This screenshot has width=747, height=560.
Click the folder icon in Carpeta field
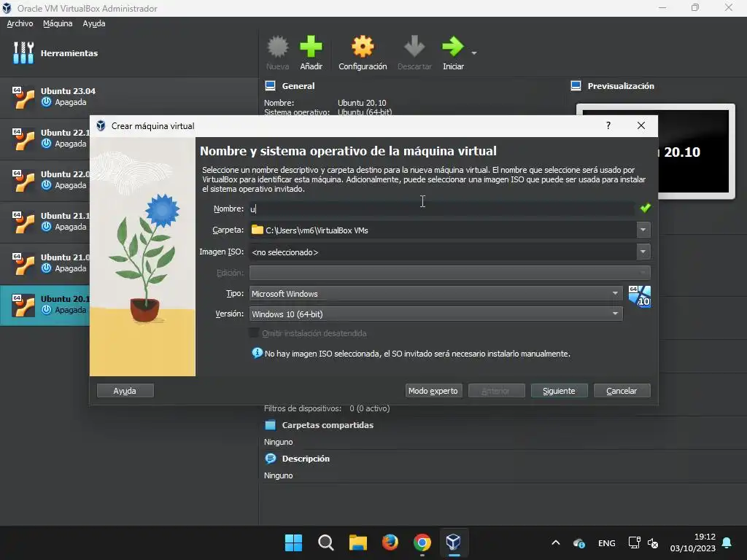point(258,230)
